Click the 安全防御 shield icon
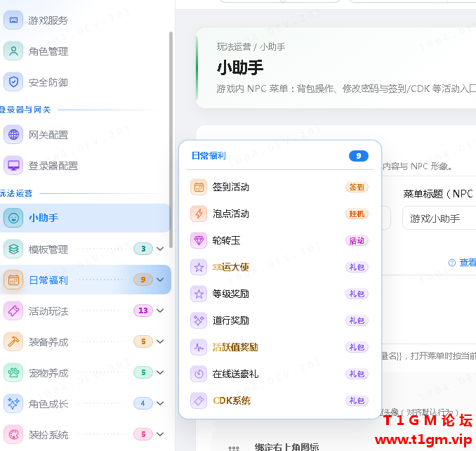 coord(13,81)
